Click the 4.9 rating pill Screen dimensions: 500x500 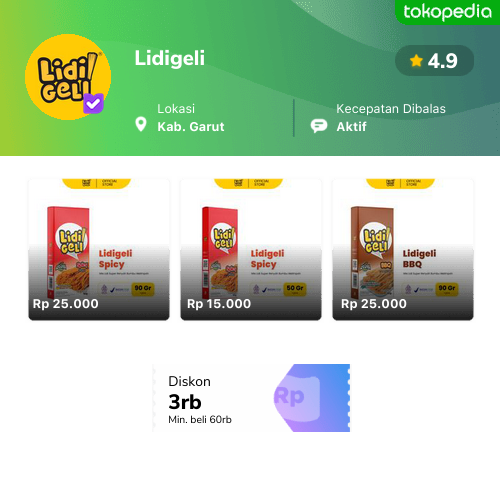(434, 61)
